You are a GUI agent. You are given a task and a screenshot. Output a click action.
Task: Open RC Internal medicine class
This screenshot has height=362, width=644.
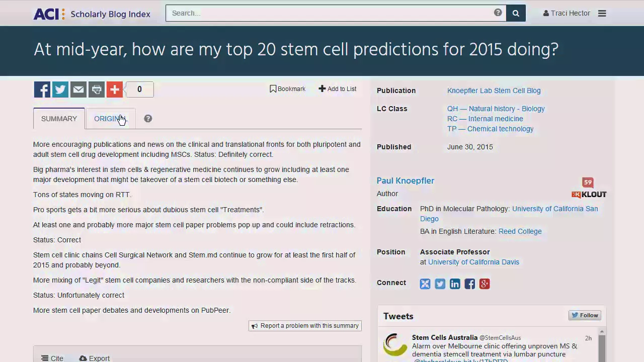[x=485, y=119]
